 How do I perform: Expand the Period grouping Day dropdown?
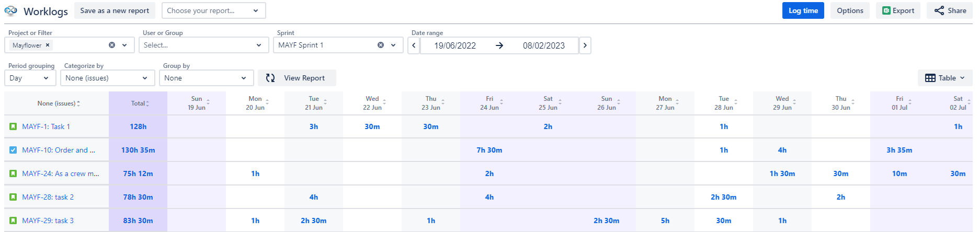(x=30, y=78)
